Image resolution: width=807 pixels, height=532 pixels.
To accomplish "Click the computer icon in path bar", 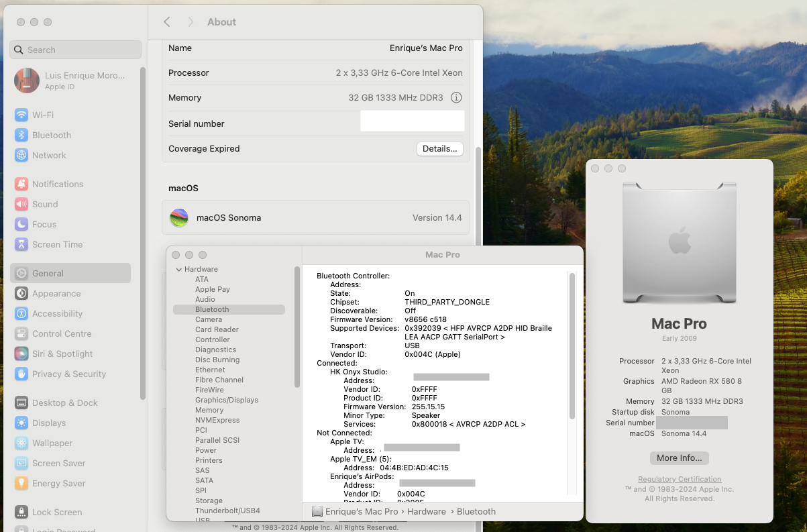I will click(317, 511).
